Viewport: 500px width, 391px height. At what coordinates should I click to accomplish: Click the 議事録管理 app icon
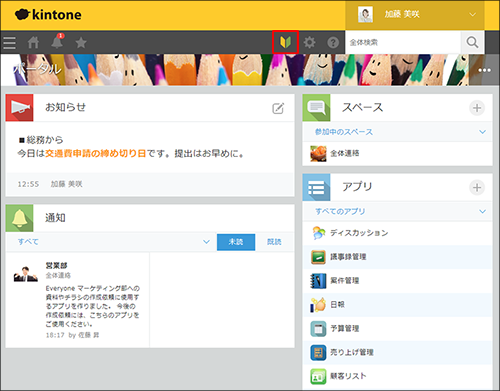[318, 257]
